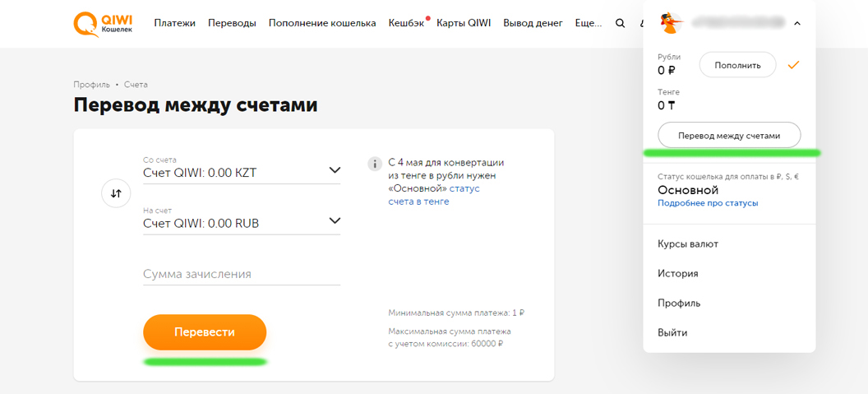The height and width of the screenshot is (394, 868).
Task: Open the Кешбэк section
Action: click(406, 23)
